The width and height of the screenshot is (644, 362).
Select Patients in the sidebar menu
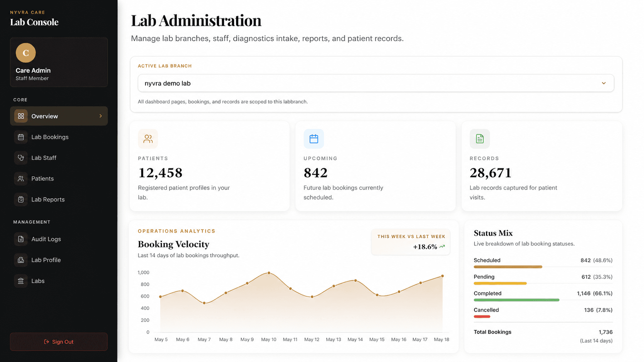click(x=59, y=178)
